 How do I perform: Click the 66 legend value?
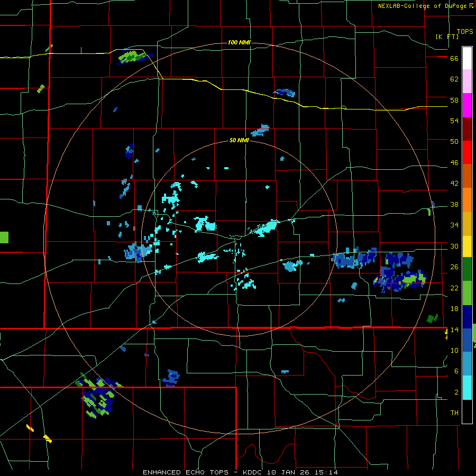point(454,58)
